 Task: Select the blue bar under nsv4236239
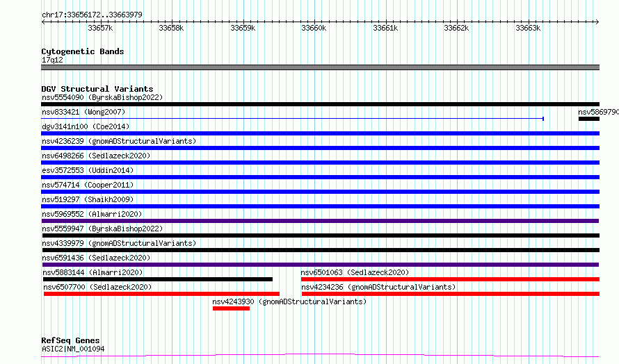[x=320, y=148]
